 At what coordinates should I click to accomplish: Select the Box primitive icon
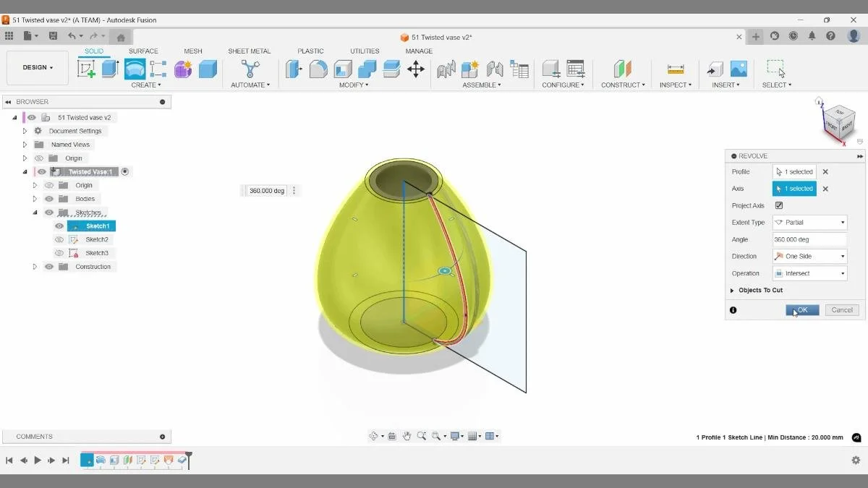[208, 69]
